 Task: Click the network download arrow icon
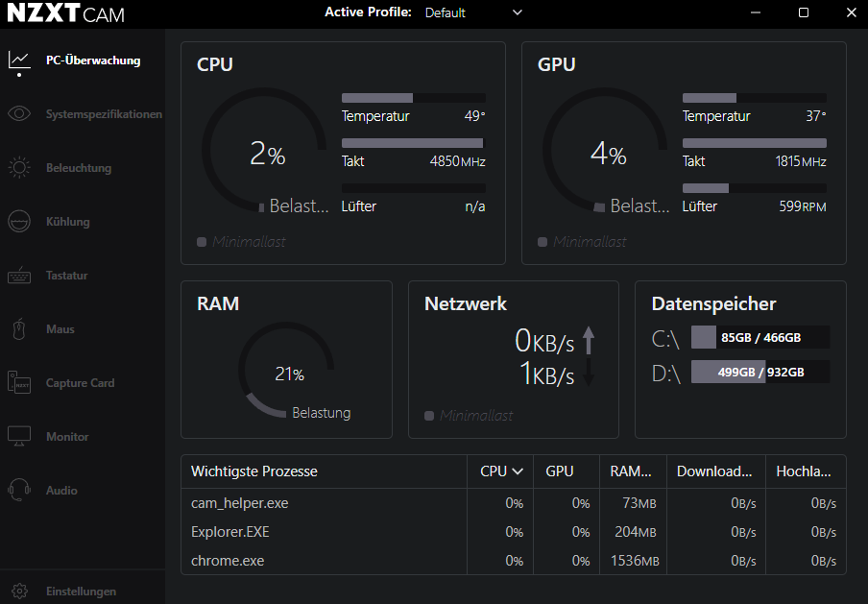[589, 373]
